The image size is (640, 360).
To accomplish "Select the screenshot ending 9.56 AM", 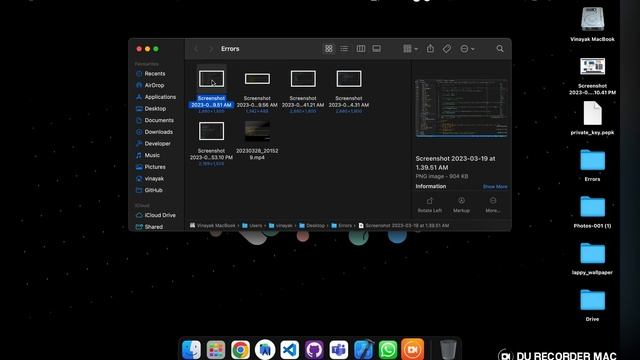I will [x=257, y=79].
